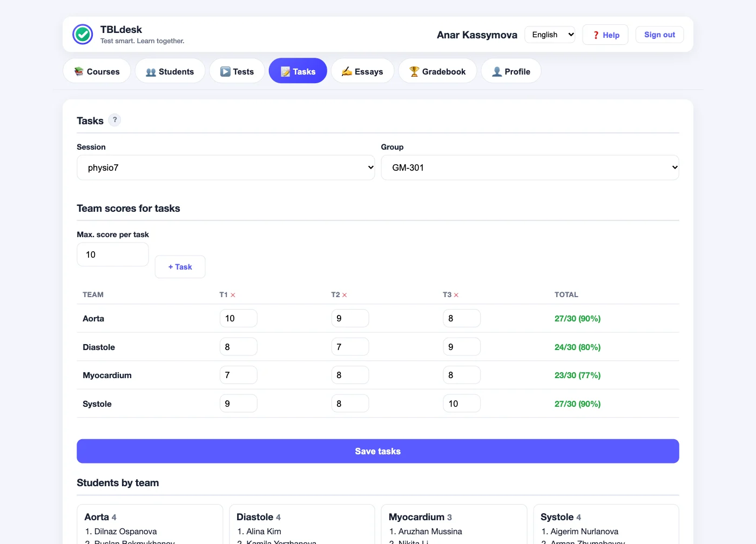756x544 pixels.
Task: Click Diastole's T2 score field
Action: [350, 347]
